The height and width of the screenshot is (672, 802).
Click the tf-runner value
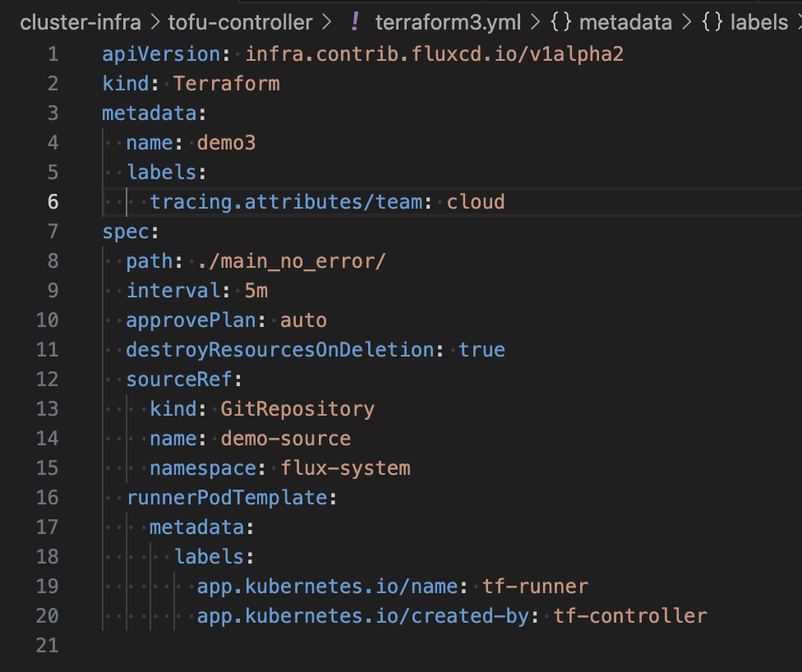tap(536, 587)
